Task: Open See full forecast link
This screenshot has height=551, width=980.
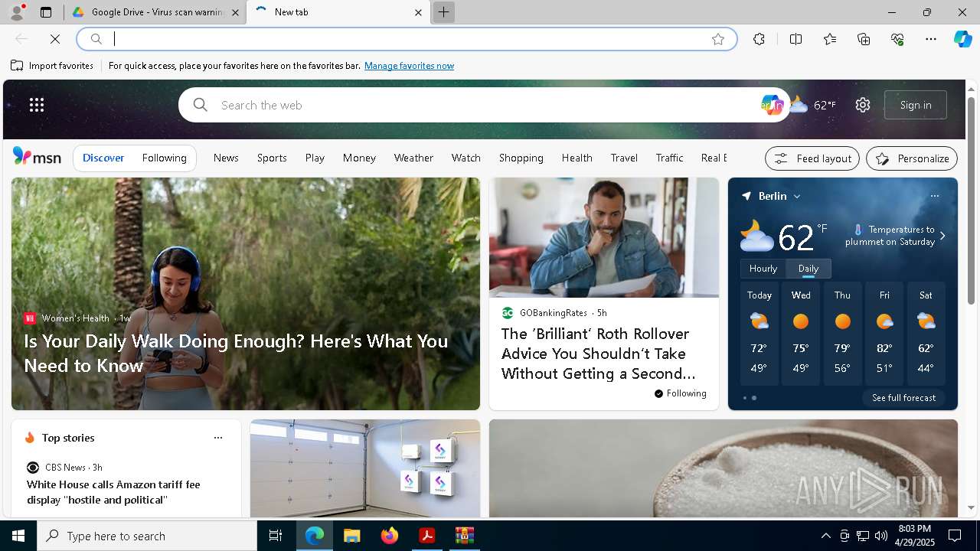Action: 904,398
